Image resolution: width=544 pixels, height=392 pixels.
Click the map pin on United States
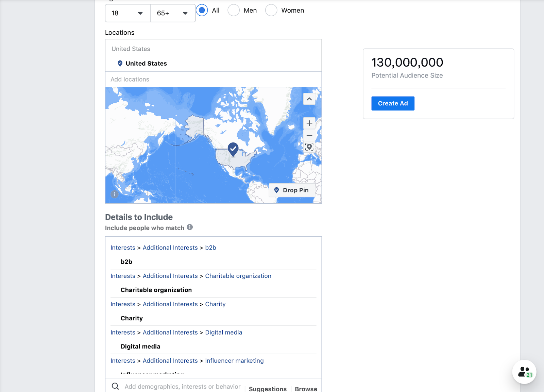(233, 149)
